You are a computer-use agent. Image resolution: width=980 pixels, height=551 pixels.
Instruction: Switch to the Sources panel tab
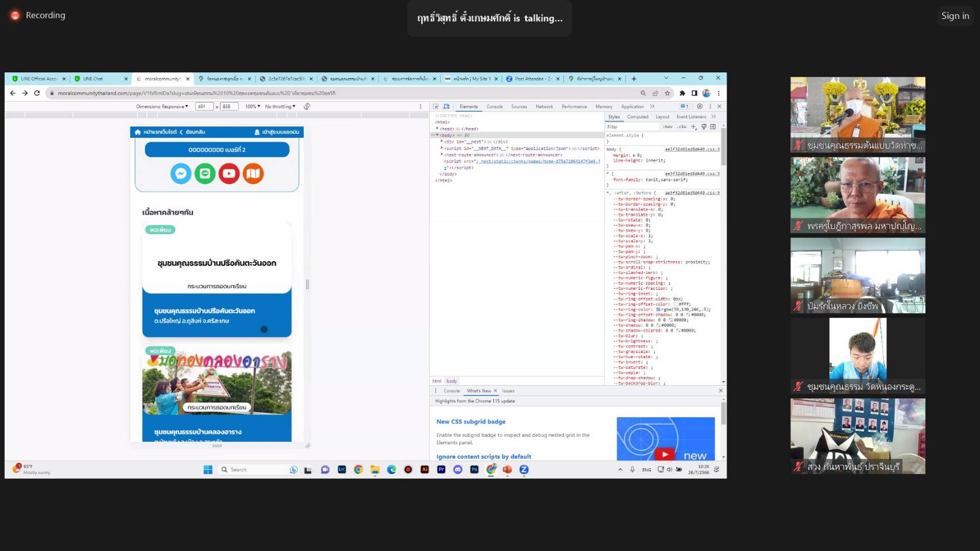[x=519, y=107]
